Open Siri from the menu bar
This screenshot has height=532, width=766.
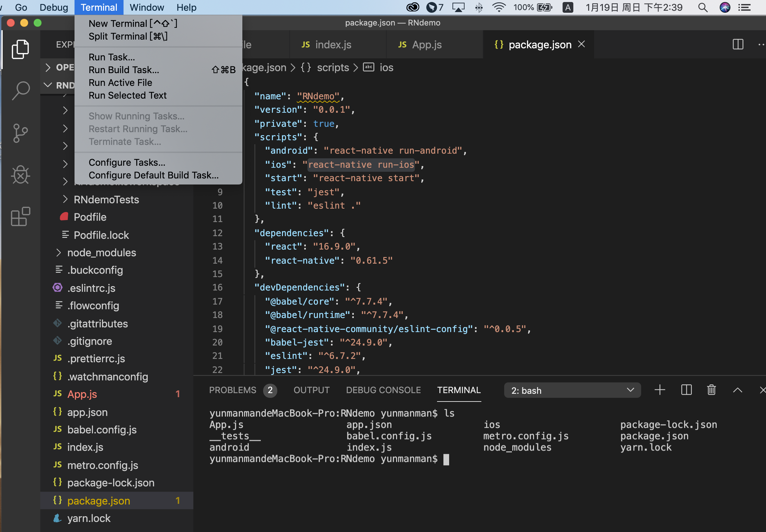725,7
